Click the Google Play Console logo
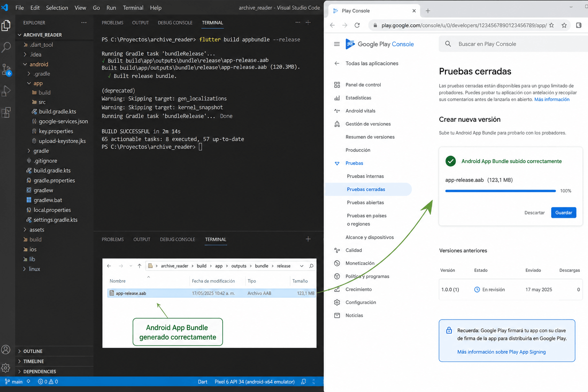Image resolution: width=588 pixels, height=392 pixels. coord(379,44)
